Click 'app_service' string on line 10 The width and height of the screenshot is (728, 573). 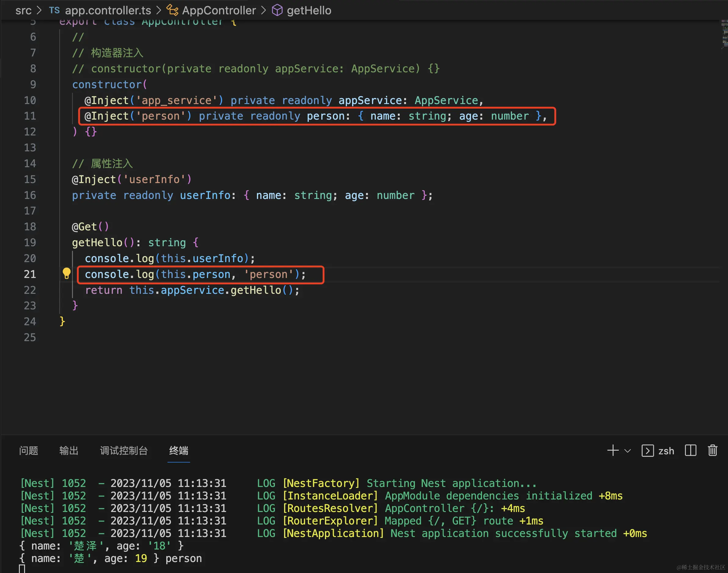[x=177, y=100]
